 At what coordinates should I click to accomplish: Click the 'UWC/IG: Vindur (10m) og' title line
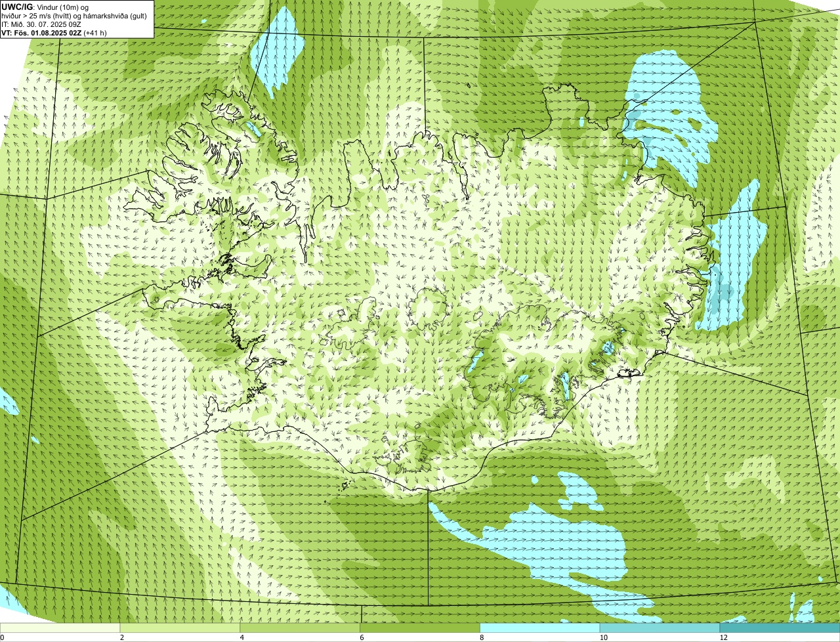pyautogui.click(x=45, y=7)
